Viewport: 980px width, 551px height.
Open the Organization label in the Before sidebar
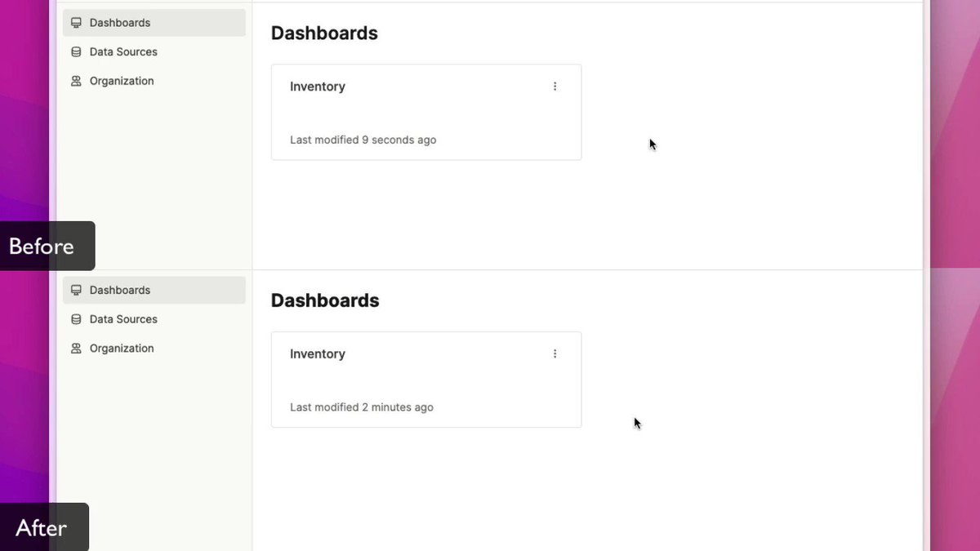(x=122, y=81)
